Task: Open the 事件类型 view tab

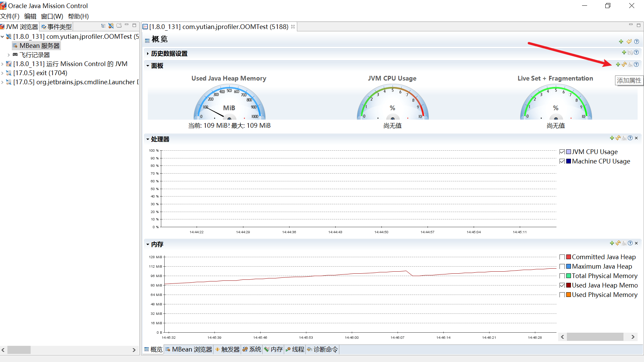Action: (x=56, y=27)
